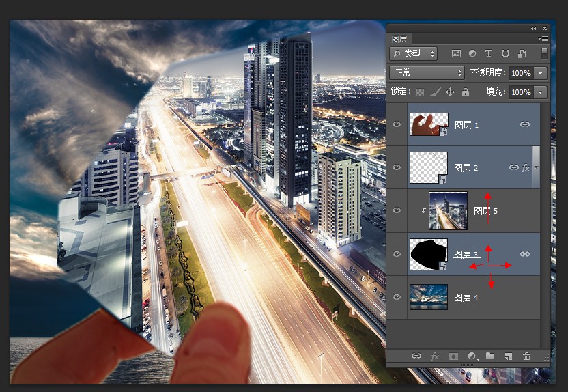Viewport: 568px width, 392px height.
Task: Close the layers panel with X
Action: click(x=545, y=28)
